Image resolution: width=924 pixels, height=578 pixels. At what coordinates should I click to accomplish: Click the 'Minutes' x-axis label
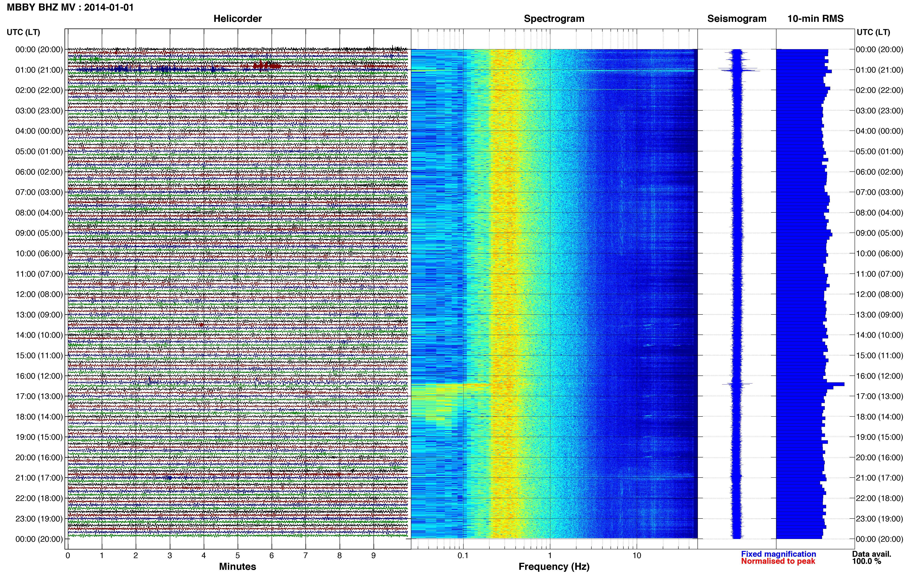238,566
